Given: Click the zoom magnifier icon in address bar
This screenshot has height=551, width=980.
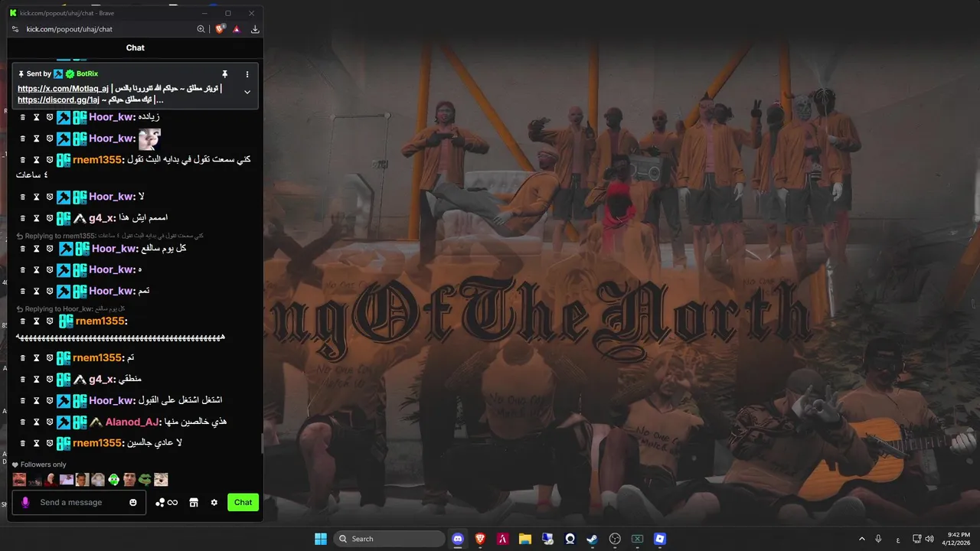Looking at the screenshot, I should (x=201, y=29).
